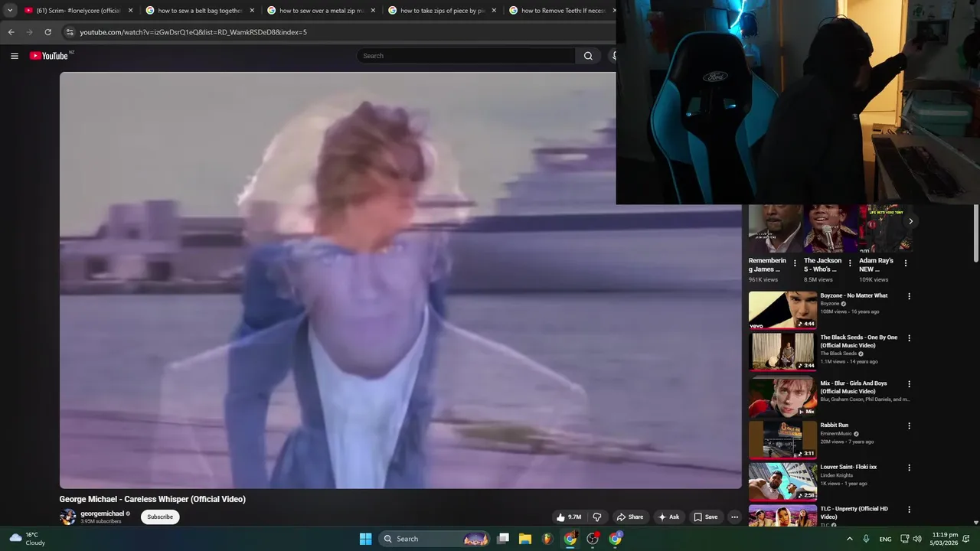Open File Explorer from taskbar

pyautogui.click(x=525, y=539)
